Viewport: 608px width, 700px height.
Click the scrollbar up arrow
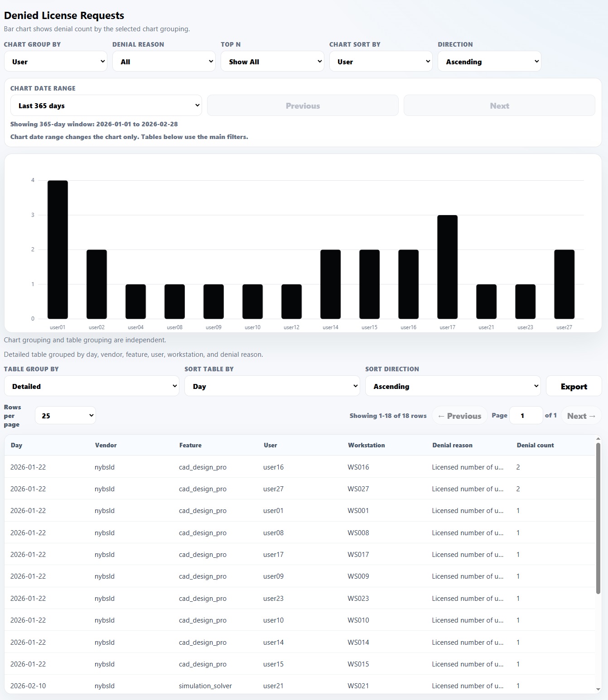click(x=598, y=439)
